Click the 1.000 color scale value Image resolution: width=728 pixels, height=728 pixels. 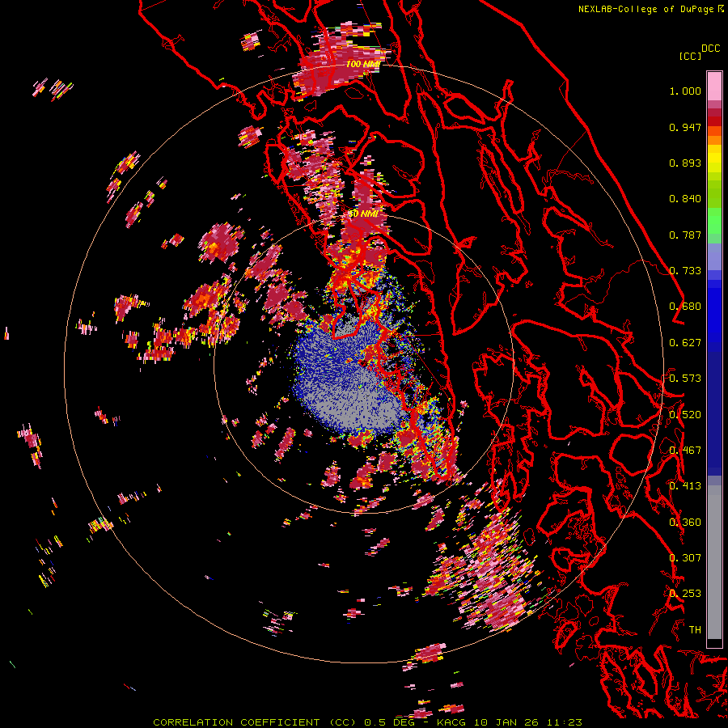pos(685,91)
